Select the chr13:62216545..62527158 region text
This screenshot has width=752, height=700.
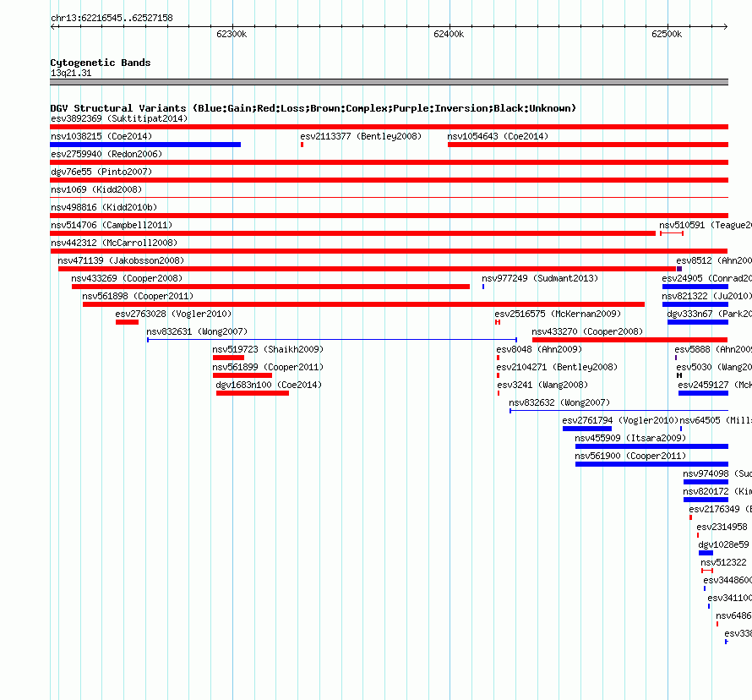(112, 18)
